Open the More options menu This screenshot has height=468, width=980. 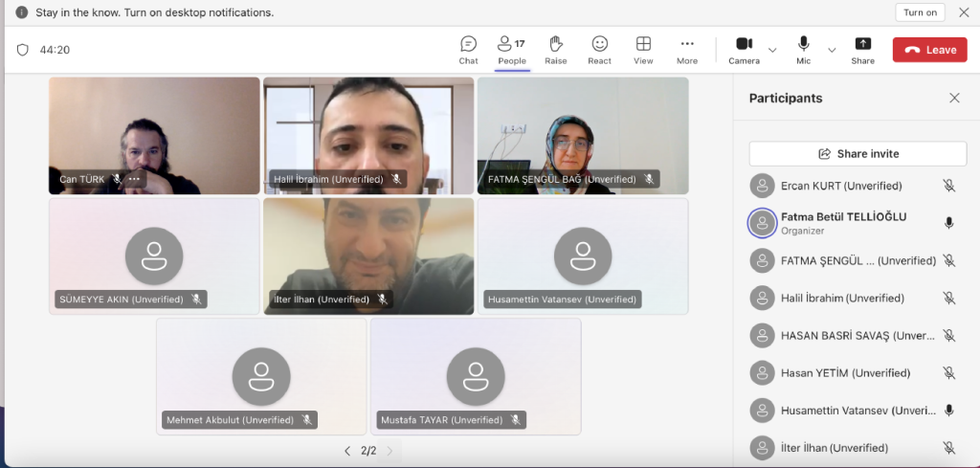tap(687, 50)
